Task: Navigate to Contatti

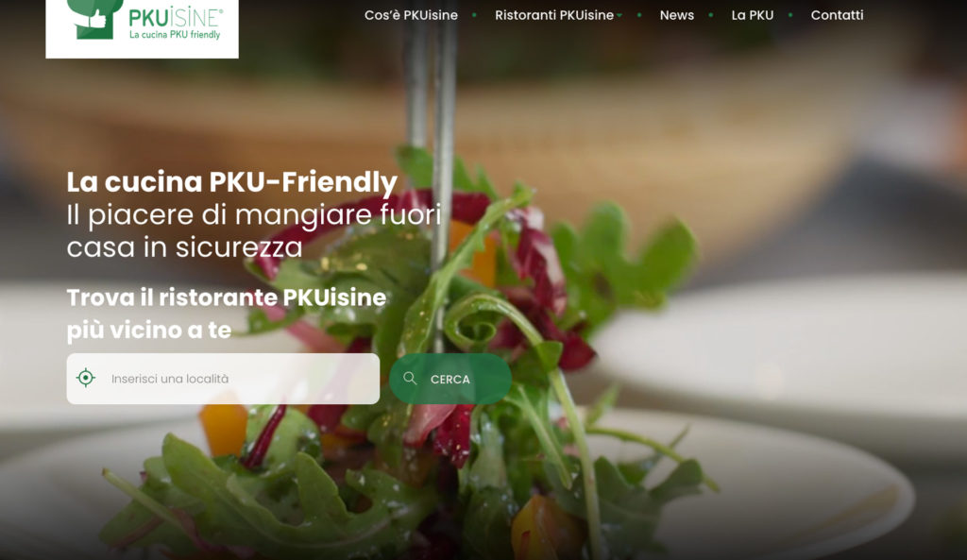Action: point(837,15)
